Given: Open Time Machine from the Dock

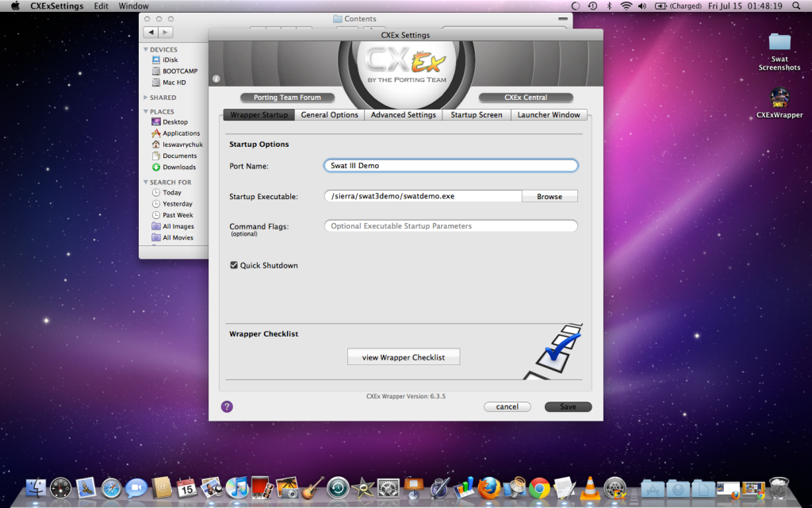Looking at the screenshot, I should tap(338, 489).
